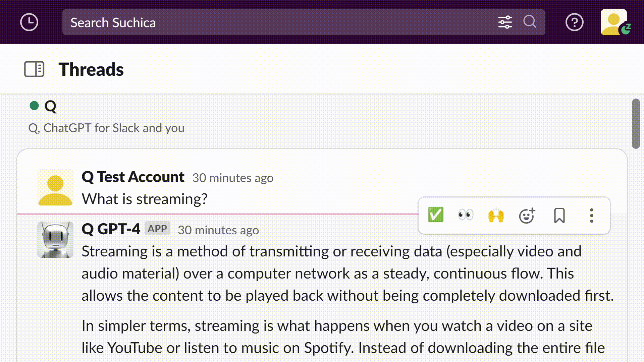Viewport: 644px width, 362px height.
Task: Click Q GPT-4 message's 30 minutes ago timestamp
Action: 218,230
